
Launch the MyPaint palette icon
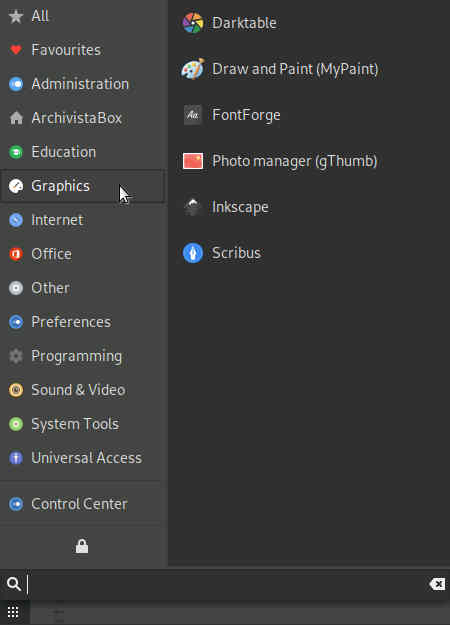coord(193,69)
